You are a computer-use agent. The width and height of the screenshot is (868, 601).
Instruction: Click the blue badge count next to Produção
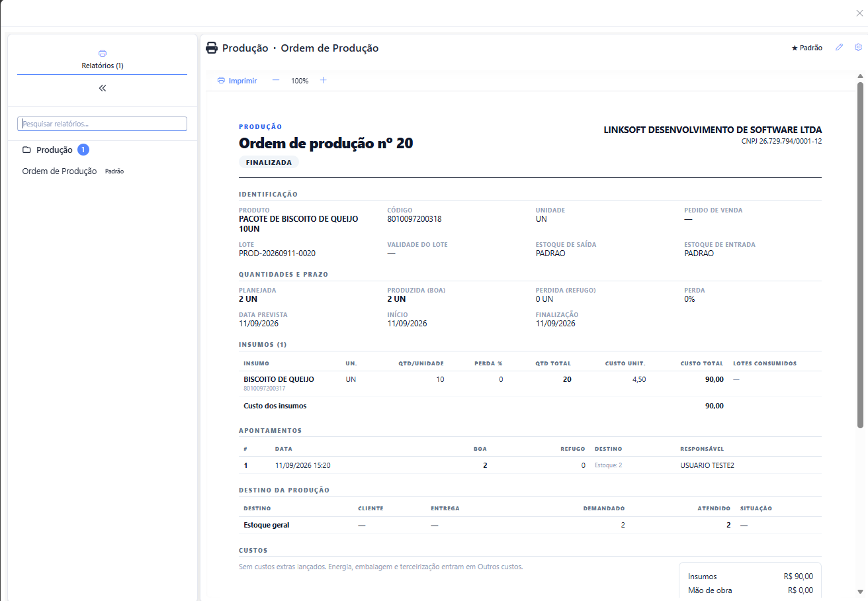(83, 150)
